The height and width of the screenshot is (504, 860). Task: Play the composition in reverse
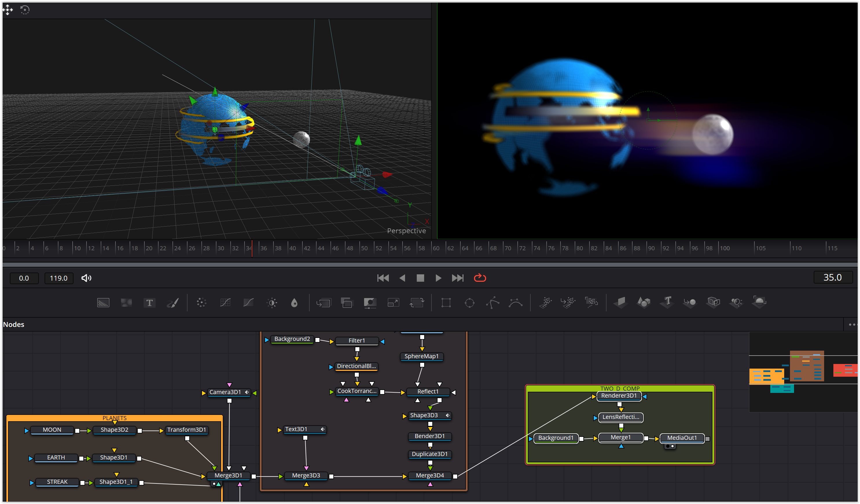[402, 278]
